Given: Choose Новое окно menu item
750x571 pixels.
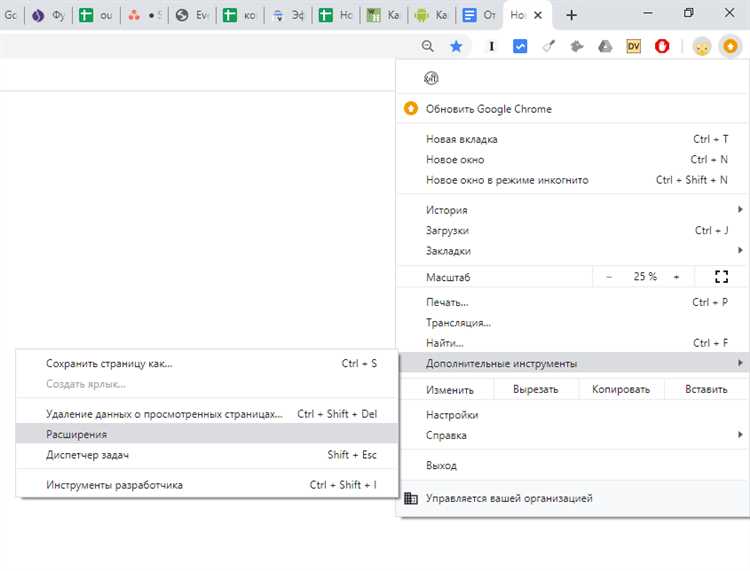Looking at the screenshot, I should (573, 160).
